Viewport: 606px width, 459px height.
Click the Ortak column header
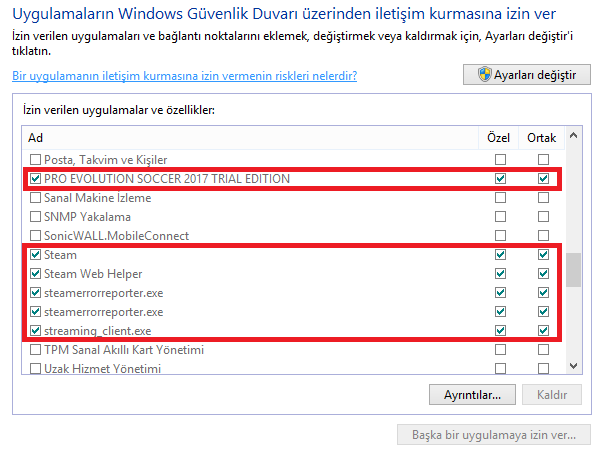(x=541, y=138)
